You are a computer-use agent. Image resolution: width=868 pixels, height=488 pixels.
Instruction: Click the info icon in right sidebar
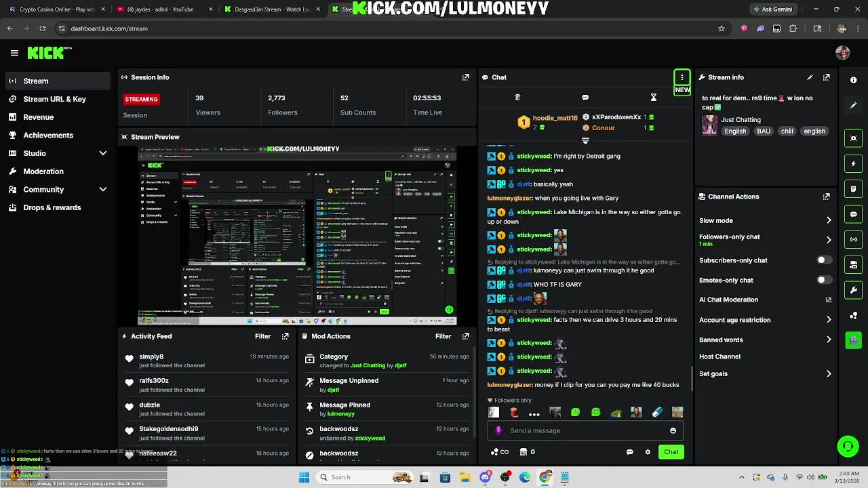853,80
